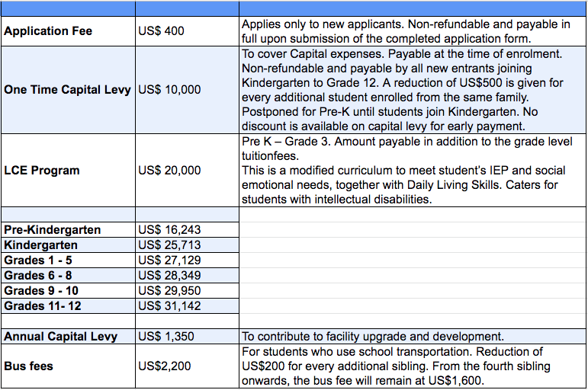This screenshot has height=390, width=588.
Task: Click the US$ 31,142 tuition cell
Action: point(187,306)
